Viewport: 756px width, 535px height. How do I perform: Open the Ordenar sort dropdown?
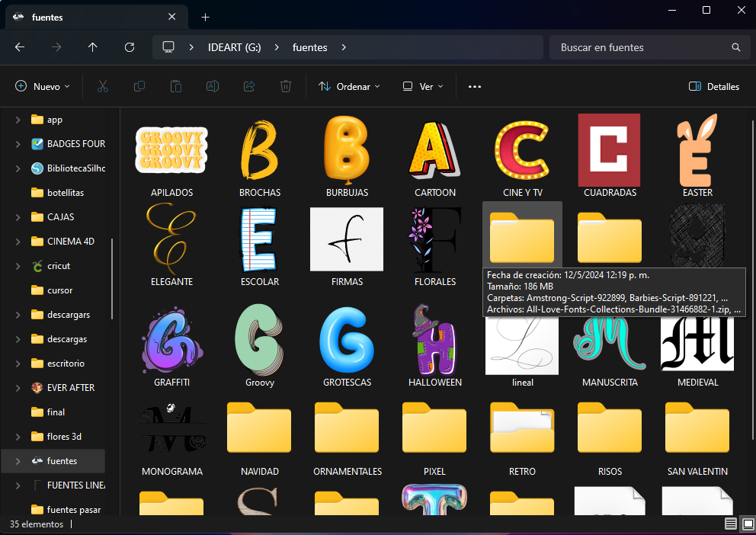350,87
